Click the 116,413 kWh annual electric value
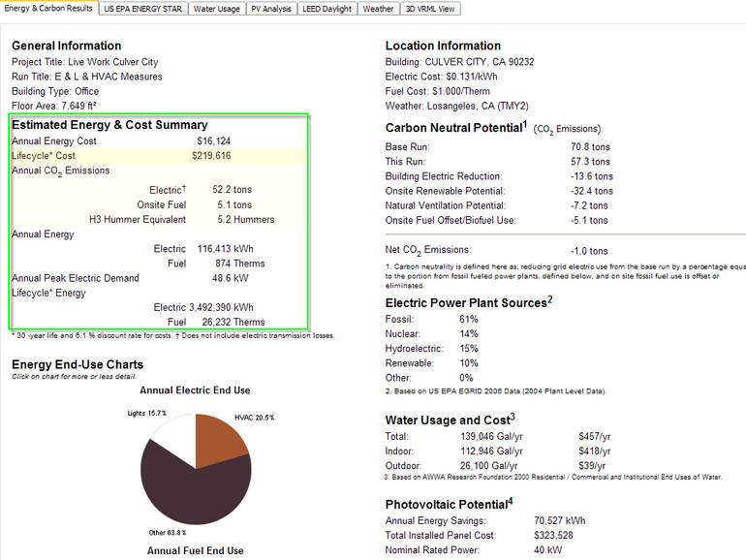 [226, 249]
